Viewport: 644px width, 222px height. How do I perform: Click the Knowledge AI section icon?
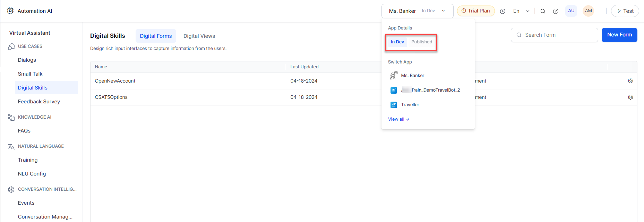point(11,117)
